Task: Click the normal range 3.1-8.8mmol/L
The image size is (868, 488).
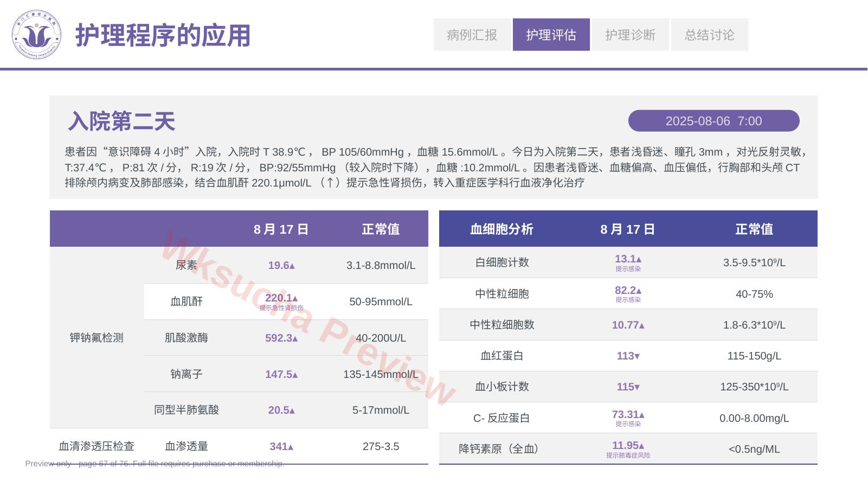Action: click(381, 265)
